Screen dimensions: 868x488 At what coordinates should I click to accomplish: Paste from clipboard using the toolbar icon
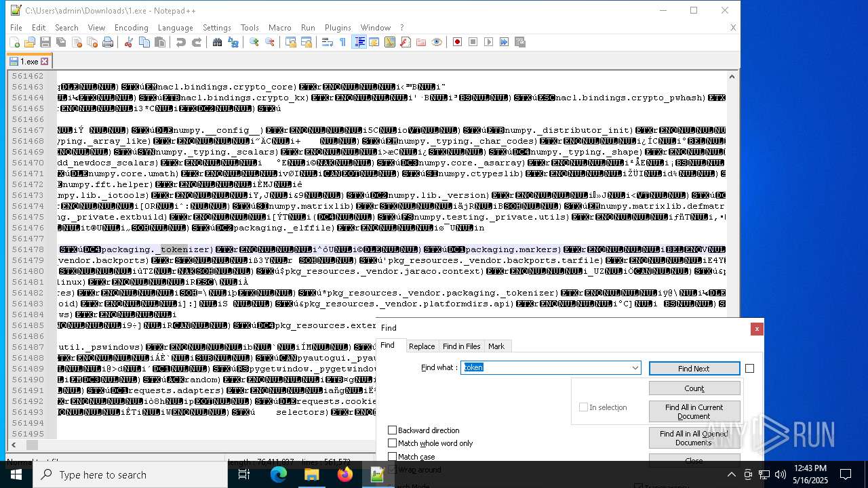(x=160, y=42)
